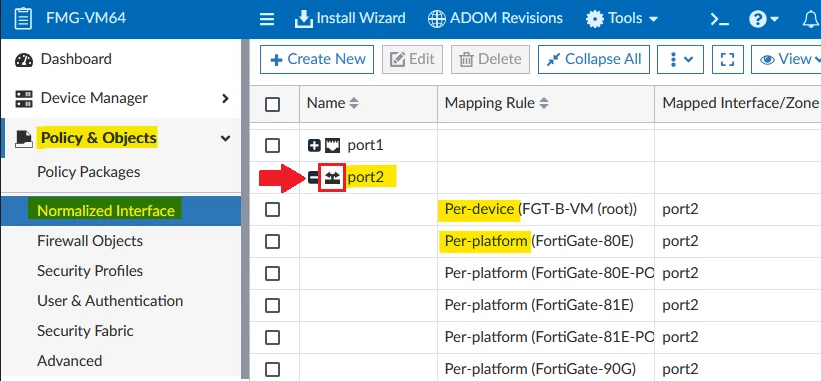821x381 pixels.
Task: Click the port2 zone interface icon
Action: coord(332,177)
